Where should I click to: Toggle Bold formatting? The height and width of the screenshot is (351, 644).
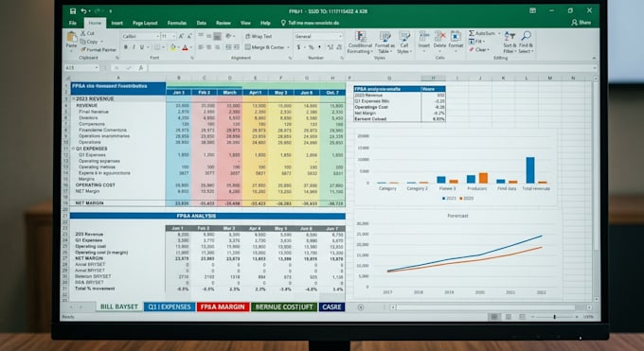point(126,47)
